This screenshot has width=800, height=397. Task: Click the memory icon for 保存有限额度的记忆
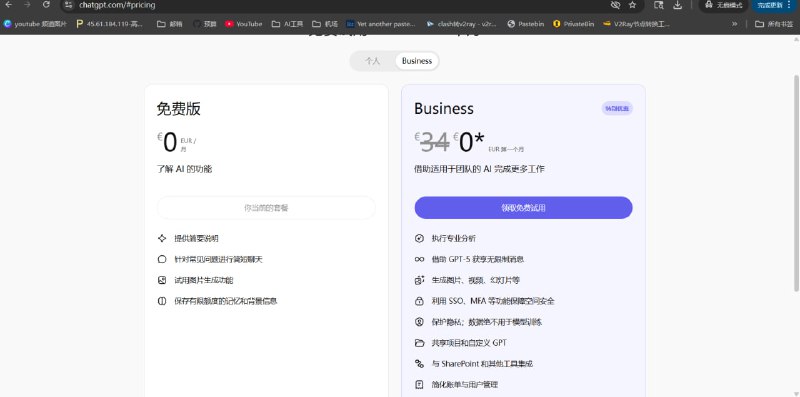(162, 301)
